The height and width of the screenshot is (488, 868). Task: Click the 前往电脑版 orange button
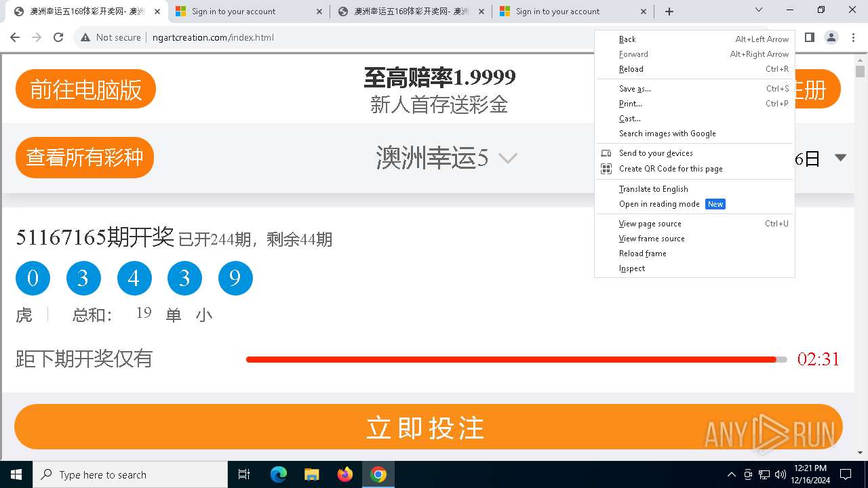(85, 89)
